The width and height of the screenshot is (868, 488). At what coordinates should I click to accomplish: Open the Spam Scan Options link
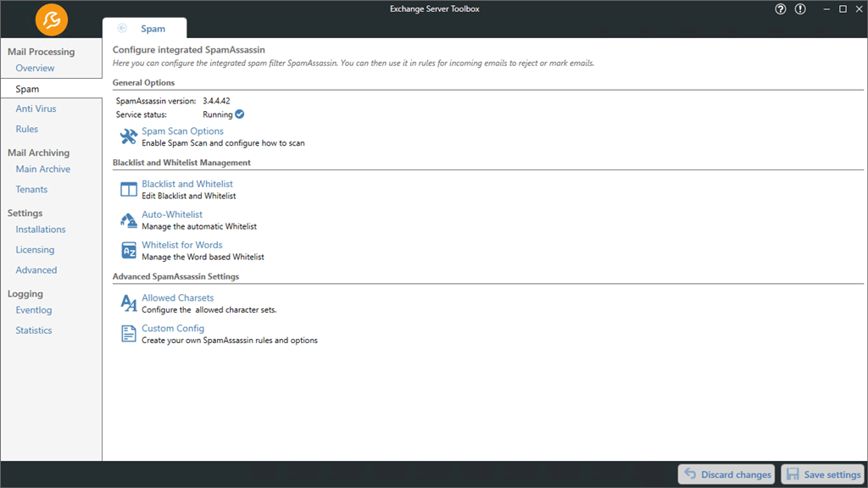pos(182,131)
